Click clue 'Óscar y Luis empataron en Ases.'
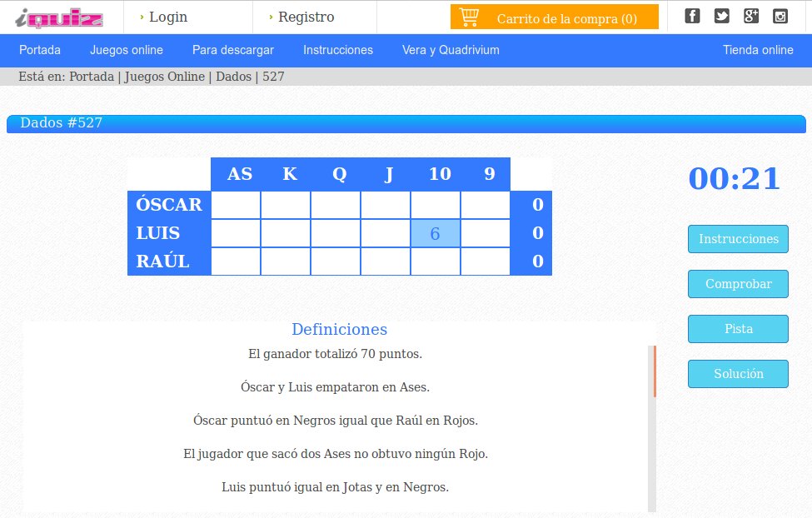 335,387
